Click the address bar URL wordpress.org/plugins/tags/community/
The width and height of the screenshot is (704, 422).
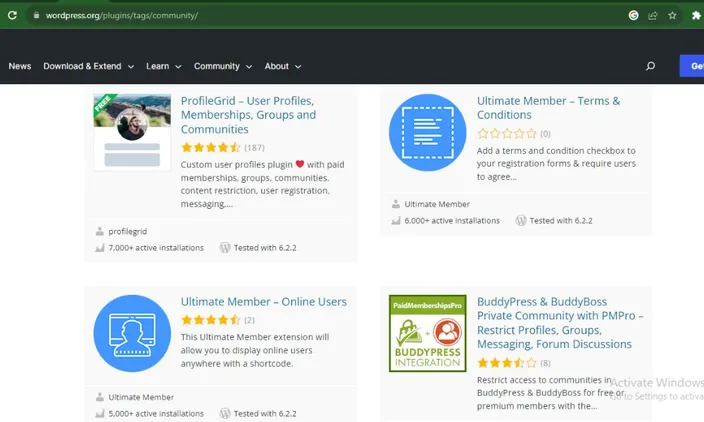click(122, 16)
